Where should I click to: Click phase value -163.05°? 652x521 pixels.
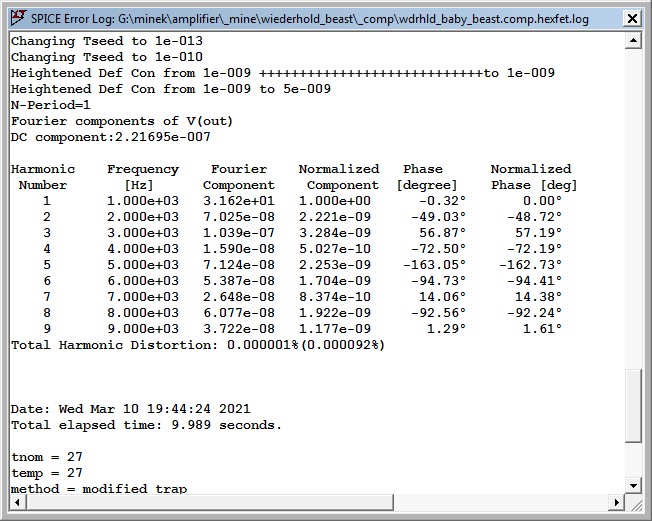(435, 265)
